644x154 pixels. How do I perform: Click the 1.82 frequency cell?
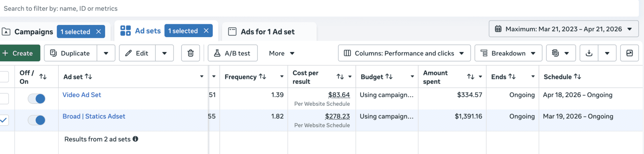[277, 116]
